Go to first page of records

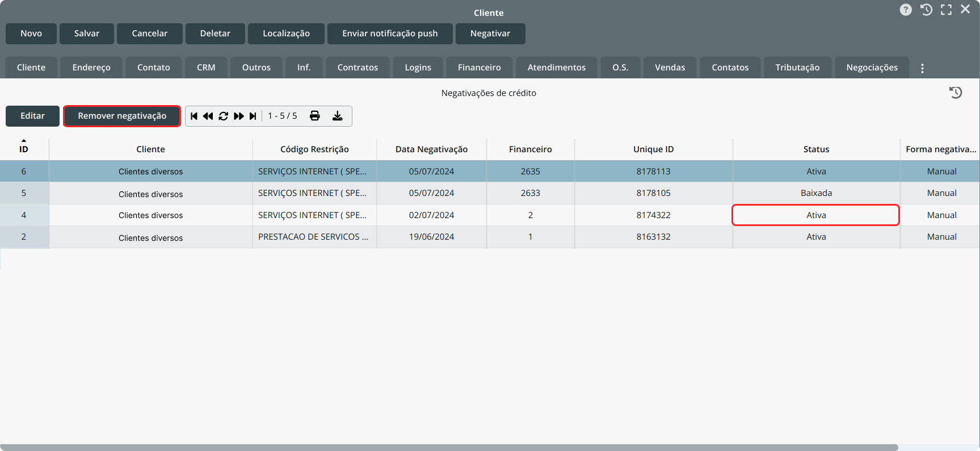[x=194, y=116]
